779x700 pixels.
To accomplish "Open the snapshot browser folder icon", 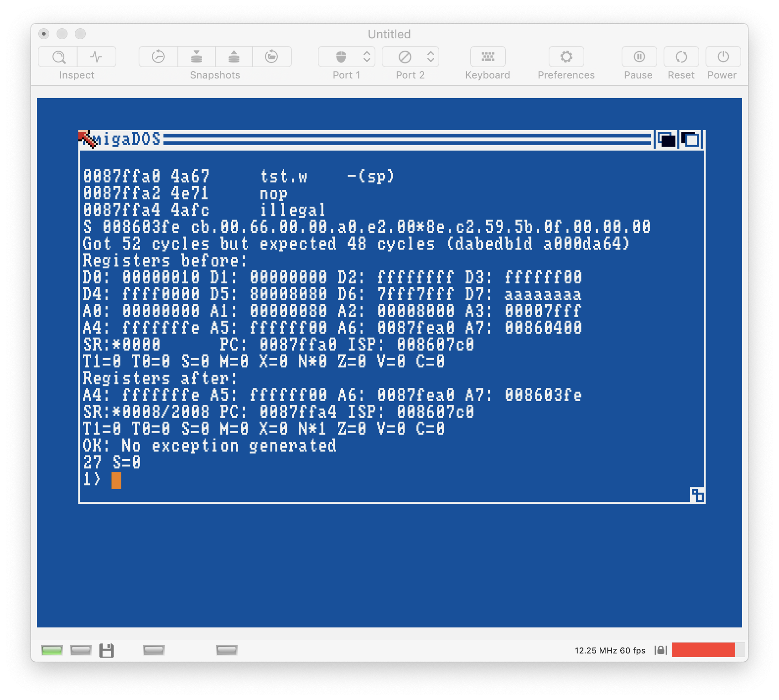I will [272, 57].
